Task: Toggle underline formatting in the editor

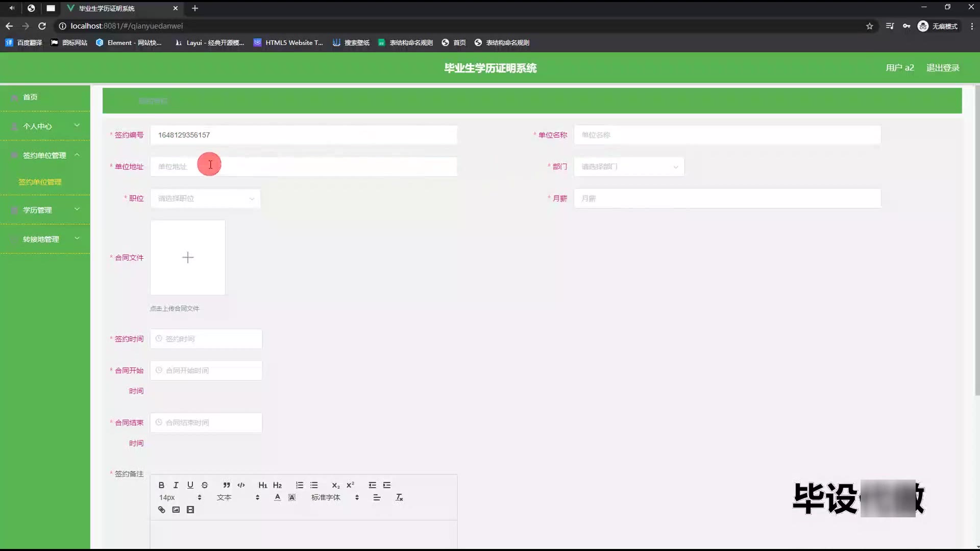Action: click(x=190, y=485)
